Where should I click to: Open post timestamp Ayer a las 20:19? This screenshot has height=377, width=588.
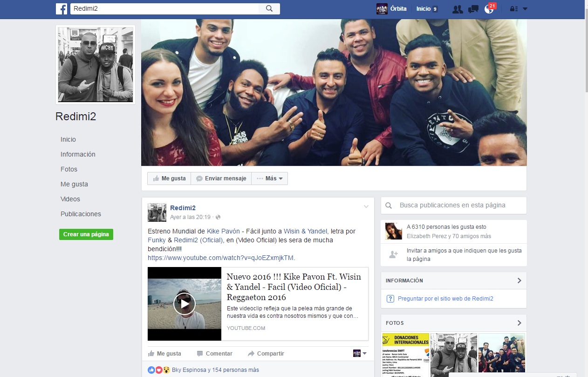(x=190, y=217)
